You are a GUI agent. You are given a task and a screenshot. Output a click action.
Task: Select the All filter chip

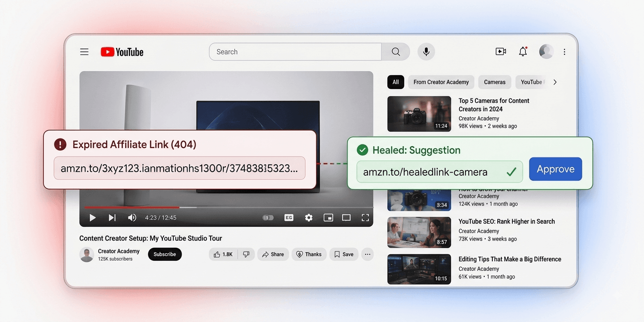pyautogui.click(x=396, y=82)
